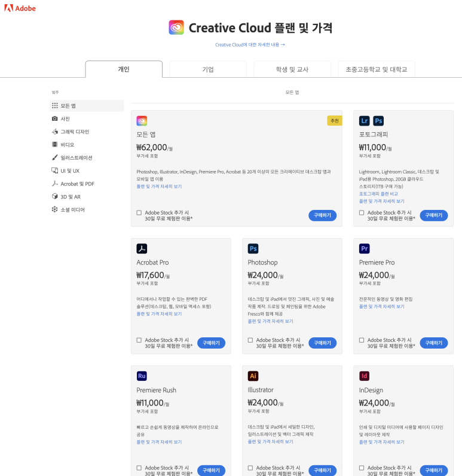Open 플랜 및 가격 자세히 보기 on 포토그래피 card
Screen dimensions: 462x476
(381, 201)
